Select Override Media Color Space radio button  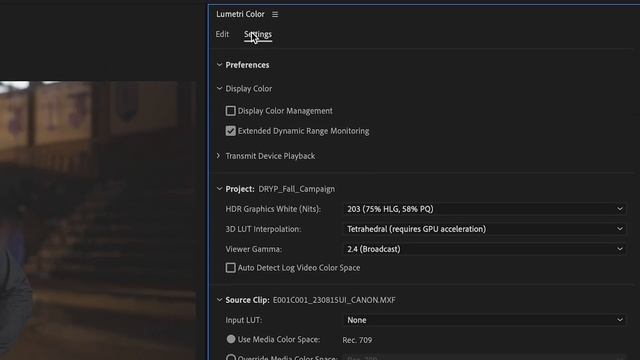coord(231,358)
